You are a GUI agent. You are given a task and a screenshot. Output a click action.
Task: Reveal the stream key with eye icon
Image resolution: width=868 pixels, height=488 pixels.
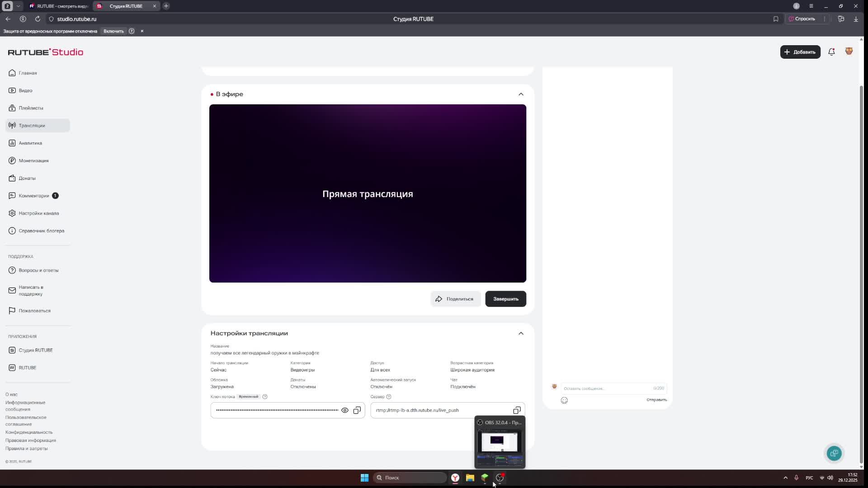(345, 410)
